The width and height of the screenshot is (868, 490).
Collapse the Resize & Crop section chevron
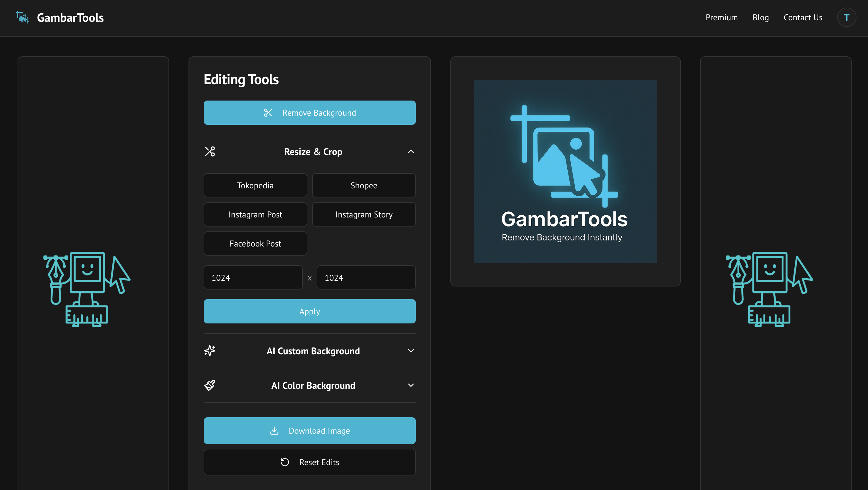[x=411, y=151]
